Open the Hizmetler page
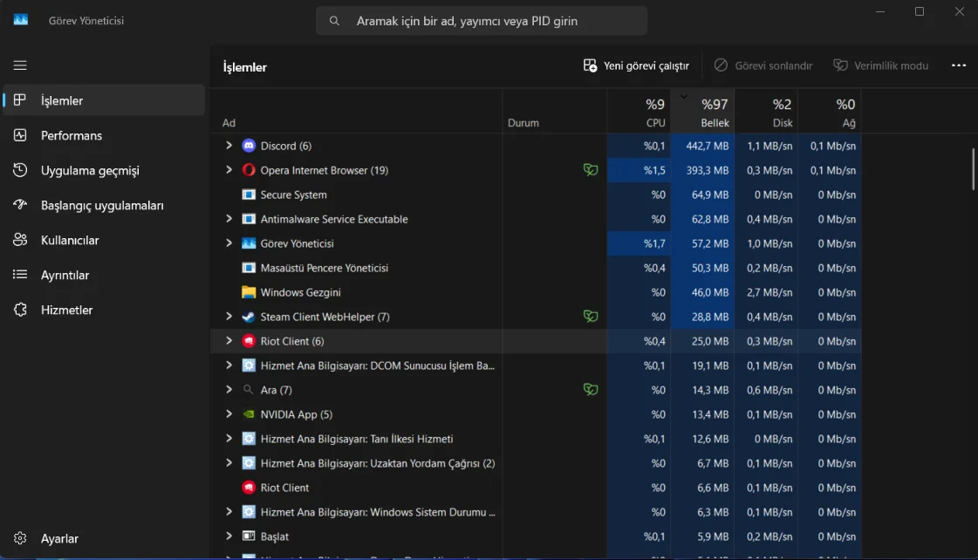978x560 pixels. click(x=104, y=310)
